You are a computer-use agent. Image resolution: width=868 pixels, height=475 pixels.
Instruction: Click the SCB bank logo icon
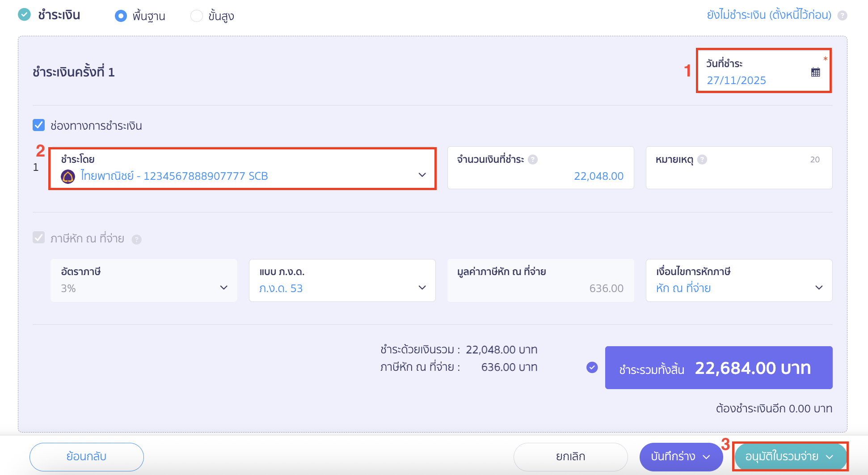[x=68, y=175]
